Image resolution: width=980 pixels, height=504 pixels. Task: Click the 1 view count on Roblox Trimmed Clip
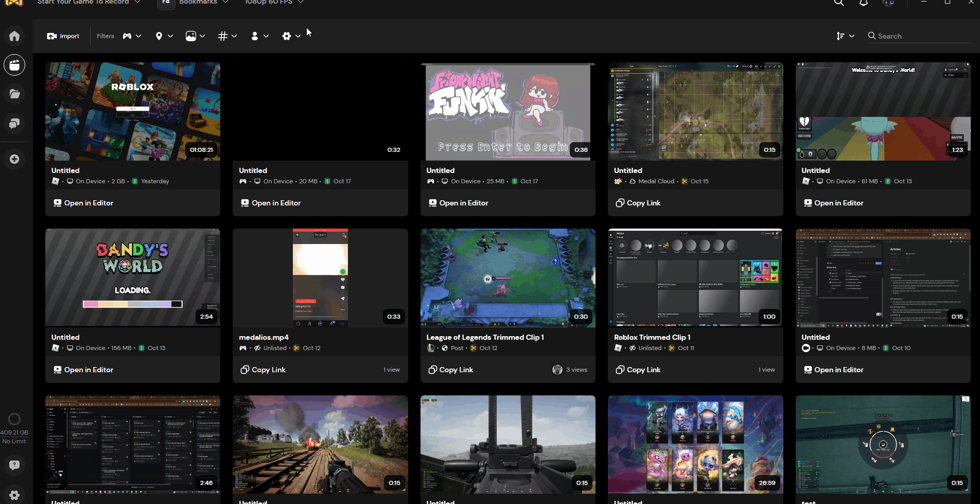pos(767,370)
